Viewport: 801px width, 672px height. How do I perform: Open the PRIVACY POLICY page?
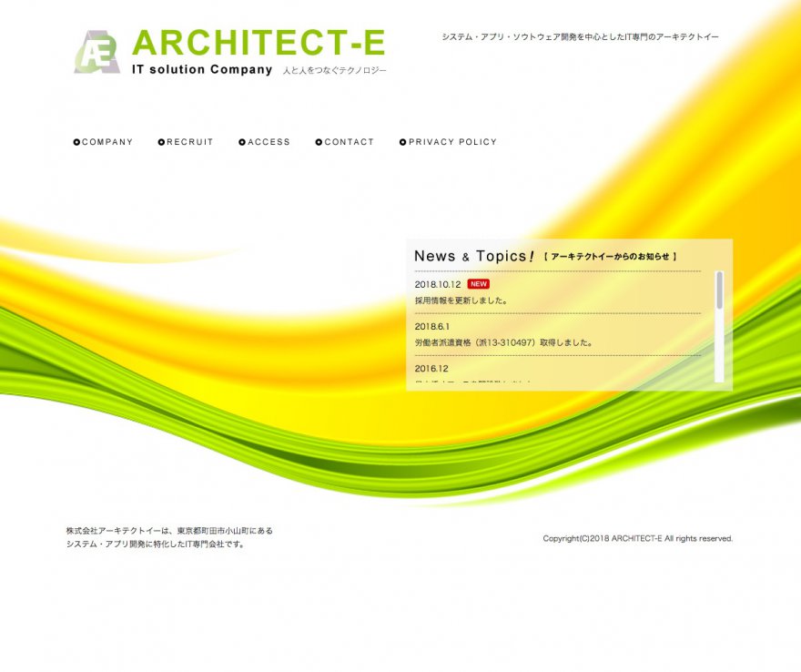[x=448, y=142]
